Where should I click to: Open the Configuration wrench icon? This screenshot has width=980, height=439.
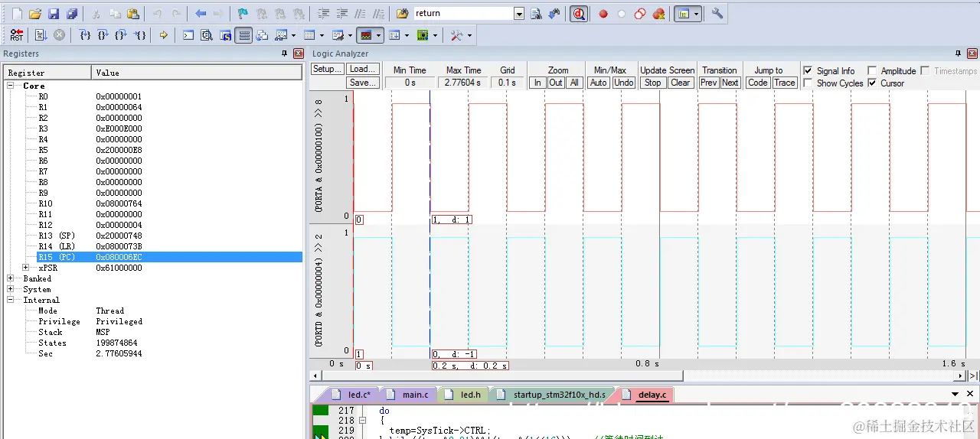coord(717,14)
